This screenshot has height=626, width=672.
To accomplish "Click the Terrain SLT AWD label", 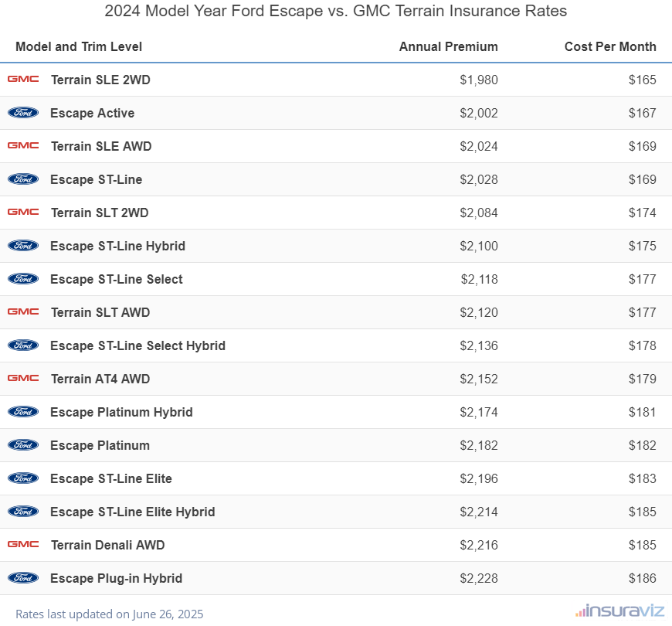I will pos(100,312).
